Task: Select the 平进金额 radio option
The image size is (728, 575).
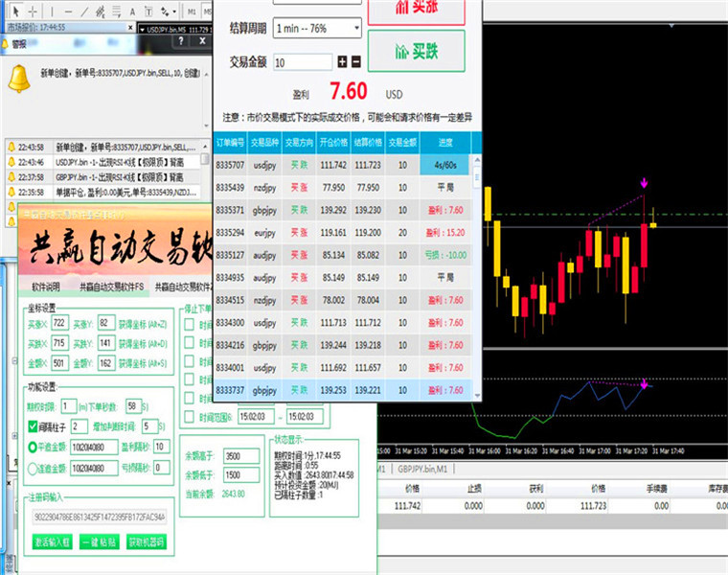Action: pos(32,447)
